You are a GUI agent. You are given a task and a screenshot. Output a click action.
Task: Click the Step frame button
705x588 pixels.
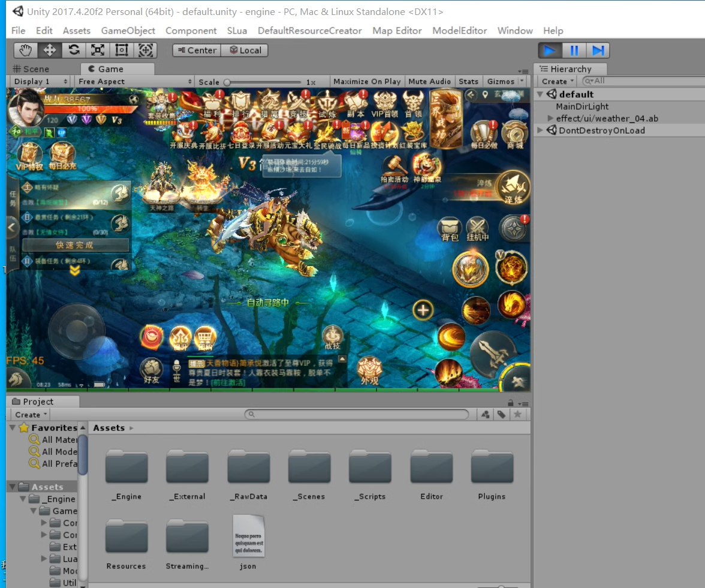pos(598,50)
